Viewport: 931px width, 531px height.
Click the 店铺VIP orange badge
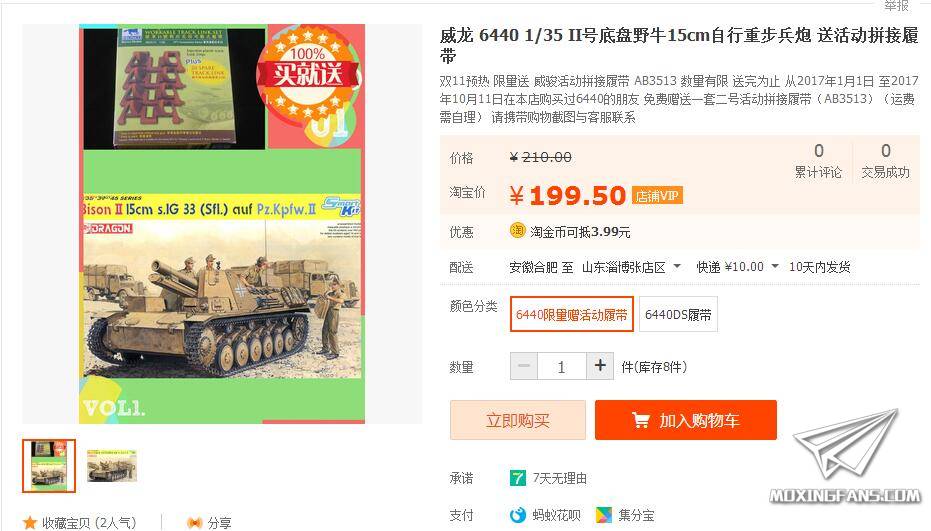click(x=657, y=195)
